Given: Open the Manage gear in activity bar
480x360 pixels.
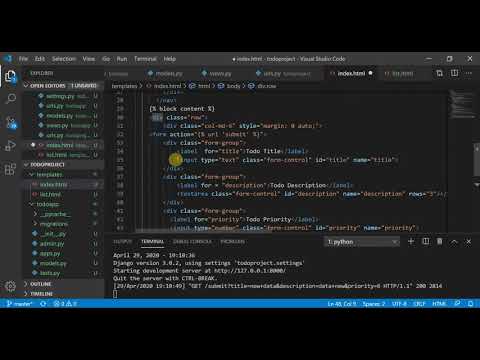Looking at the screenshot, I should pos(10,286).
